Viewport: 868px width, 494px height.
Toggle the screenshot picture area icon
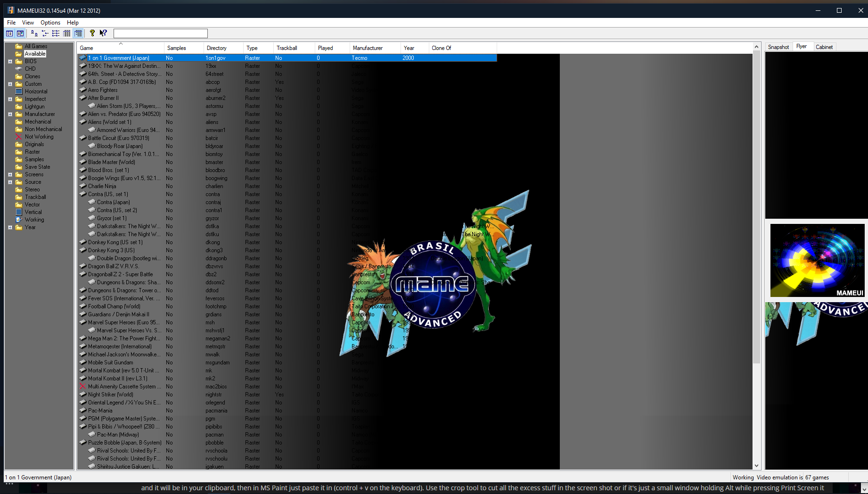pos(20,33)
